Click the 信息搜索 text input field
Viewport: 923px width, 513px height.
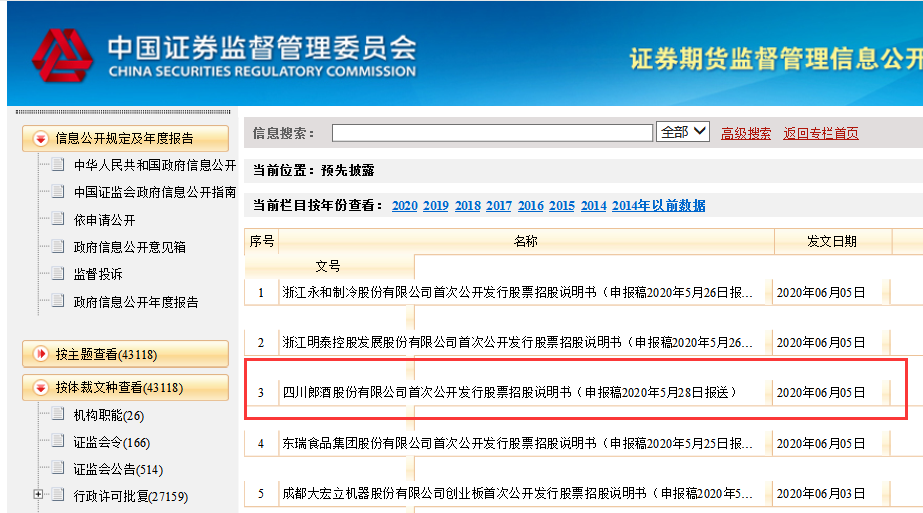pos(492,133)
